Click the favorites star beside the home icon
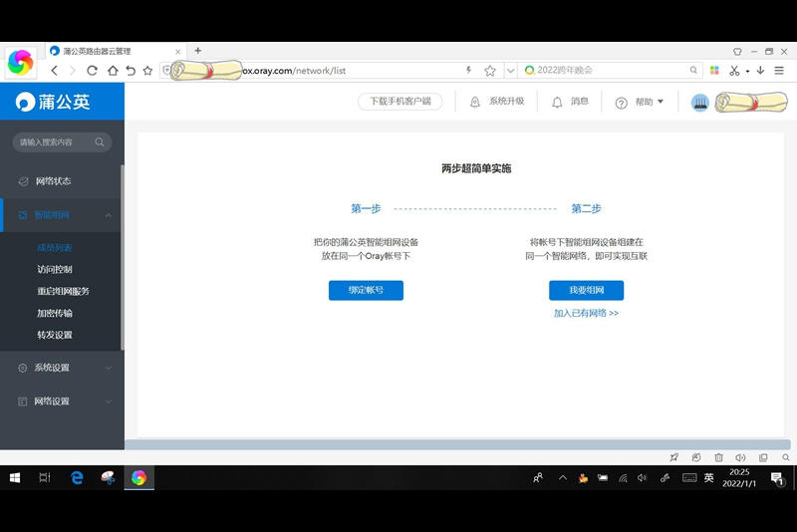The image size is (797, 532). tap(147, 71)
